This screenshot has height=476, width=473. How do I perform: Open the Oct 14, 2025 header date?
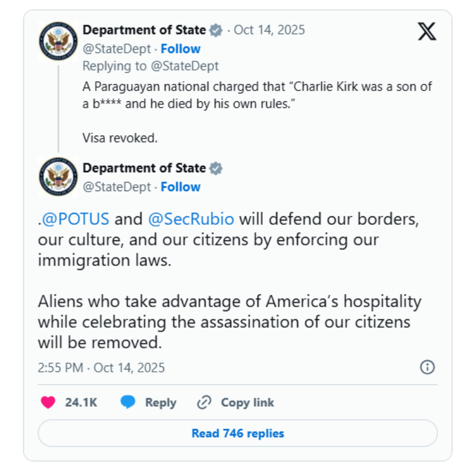(x=269, y=30)
